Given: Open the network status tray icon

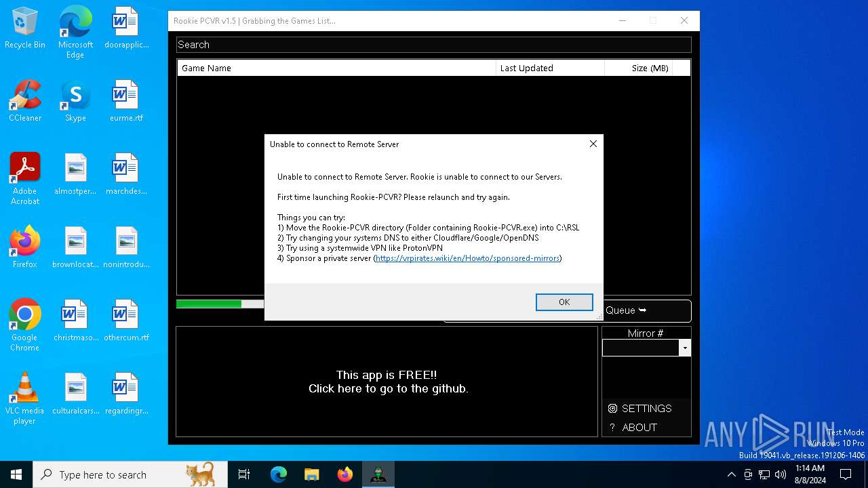Looking at the screenshot, I should 764,474.
